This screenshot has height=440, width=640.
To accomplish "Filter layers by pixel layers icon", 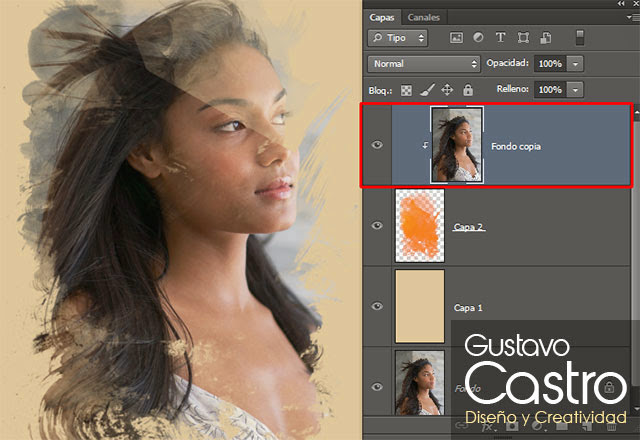I will click(456, 38).
